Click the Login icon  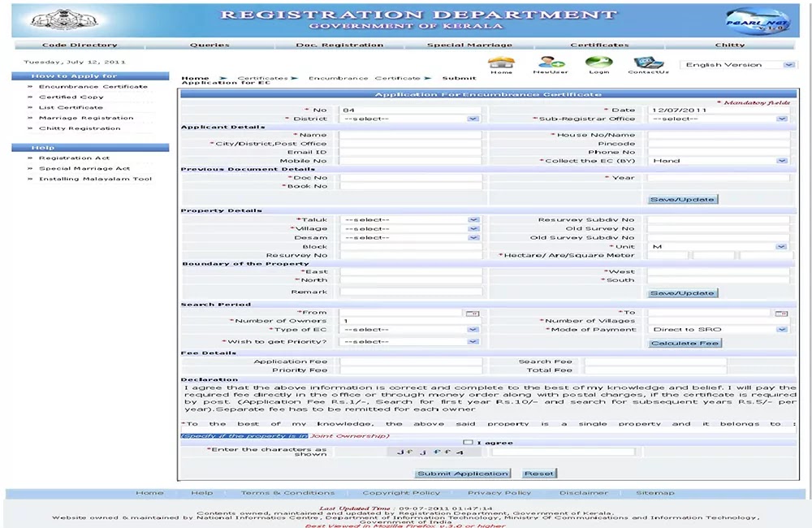pos(599,63)
